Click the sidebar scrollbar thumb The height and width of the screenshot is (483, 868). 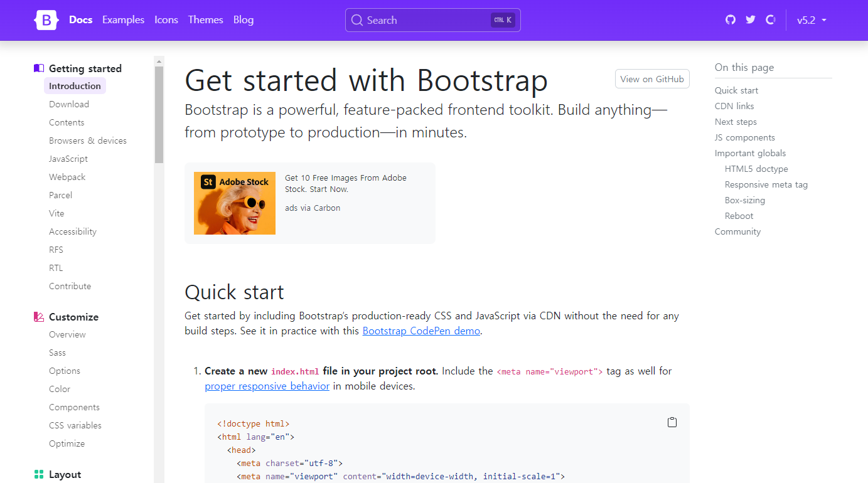point(159,115)
